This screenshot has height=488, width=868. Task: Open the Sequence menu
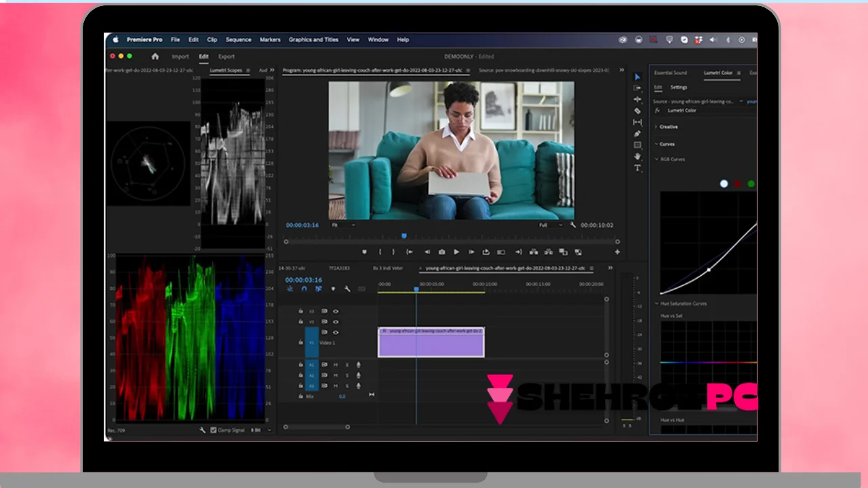tap(238, 39)
